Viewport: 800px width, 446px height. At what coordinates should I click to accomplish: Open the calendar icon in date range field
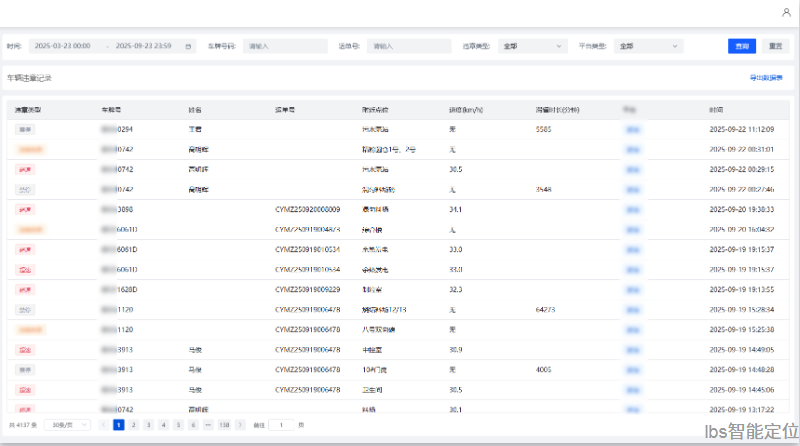188,46
